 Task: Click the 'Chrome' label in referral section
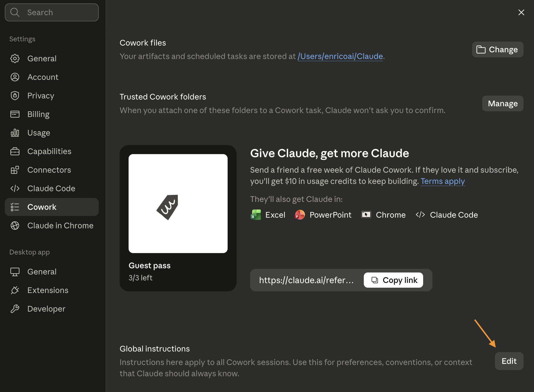391,215
